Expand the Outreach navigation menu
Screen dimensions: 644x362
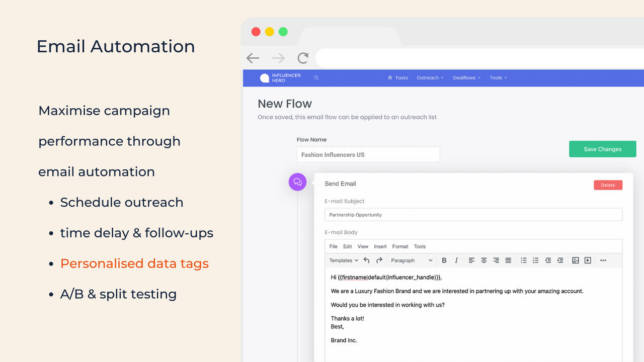coord(430,78)
